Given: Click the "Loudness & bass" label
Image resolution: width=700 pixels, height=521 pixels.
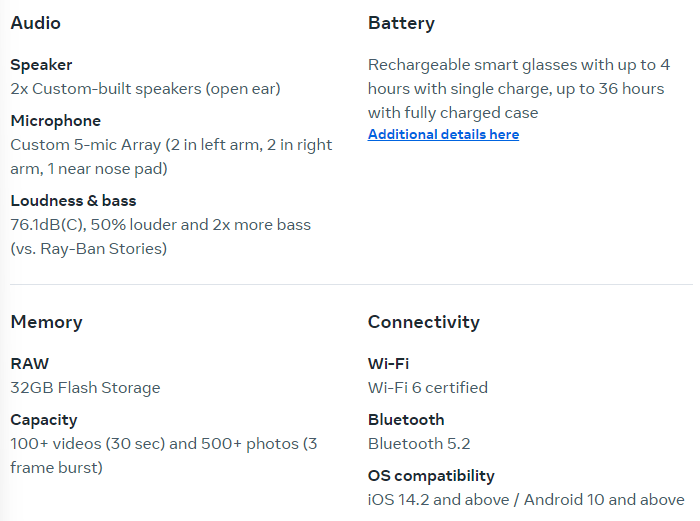Looking at the screenshot, I should (x=73, y=201).
